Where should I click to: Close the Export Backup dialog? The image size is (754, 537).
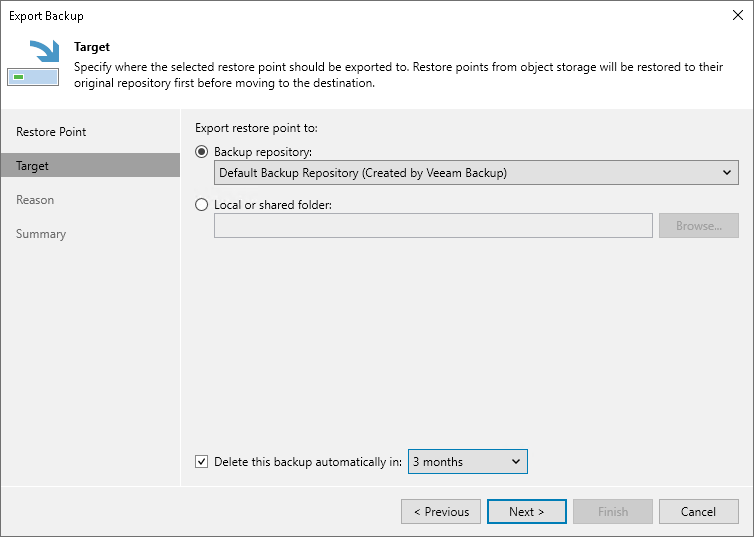(738, 15)
